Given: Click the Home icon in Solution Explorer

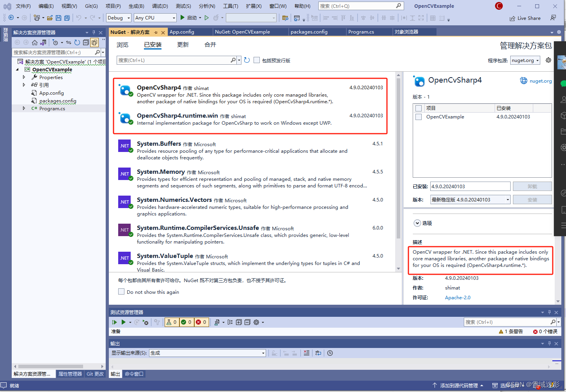Looking at the screenshot, I should pos(35,42).
